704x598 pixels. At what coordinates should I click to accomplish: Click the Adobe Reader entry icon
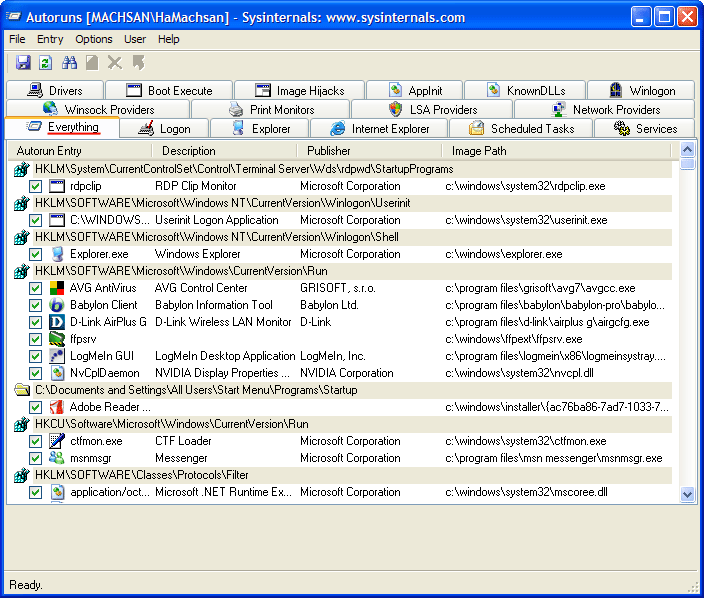[57, 407]
